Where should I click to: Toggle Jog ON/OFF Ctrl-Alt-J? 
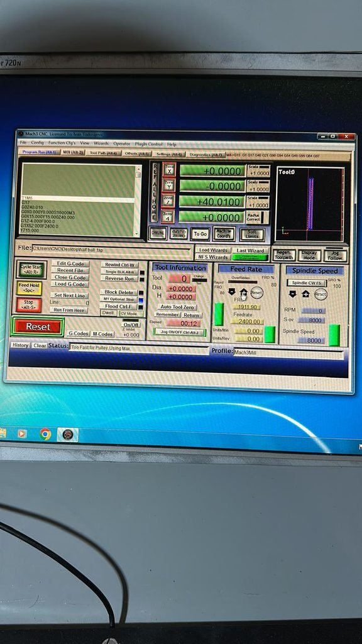(x=180, y=332)
